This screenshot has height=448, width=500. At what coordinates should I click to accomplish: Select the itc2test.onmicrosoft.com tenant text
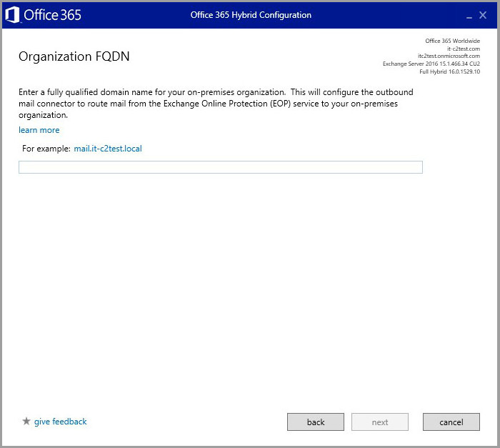(x=449, y=56)
